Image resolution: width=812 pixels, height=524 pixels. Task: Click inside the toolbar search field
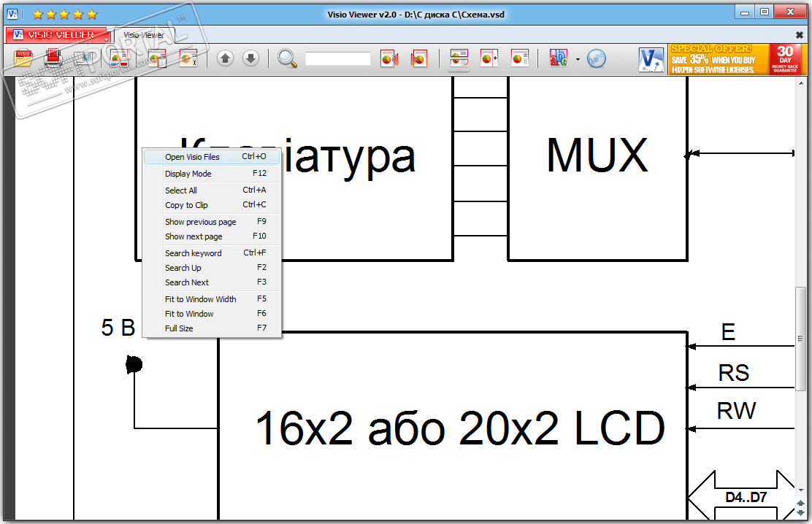pyautogui.click(x=337, y=58)
